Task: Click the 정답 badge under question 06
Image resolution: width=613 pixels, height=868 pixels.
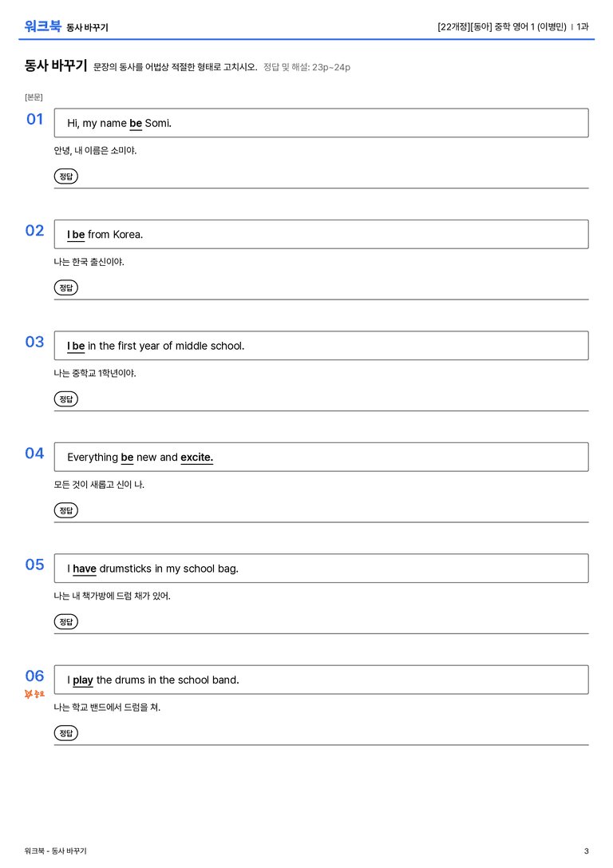Action: (x=65, y=732)
